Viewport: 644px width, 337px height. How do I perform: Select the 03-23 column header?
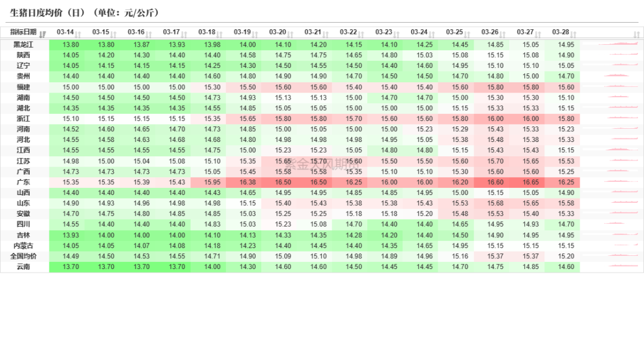tap(383, 32)
